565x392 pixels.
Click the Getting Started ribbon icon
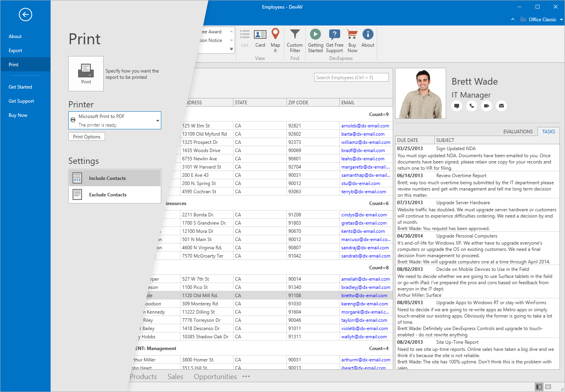coord(315,40)
